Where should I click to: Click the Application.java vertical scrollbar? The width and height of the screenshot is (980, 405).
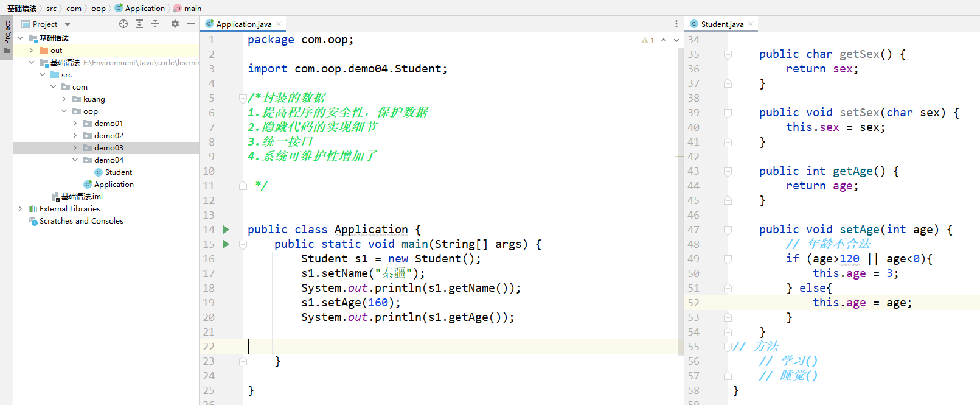[681, 201]
